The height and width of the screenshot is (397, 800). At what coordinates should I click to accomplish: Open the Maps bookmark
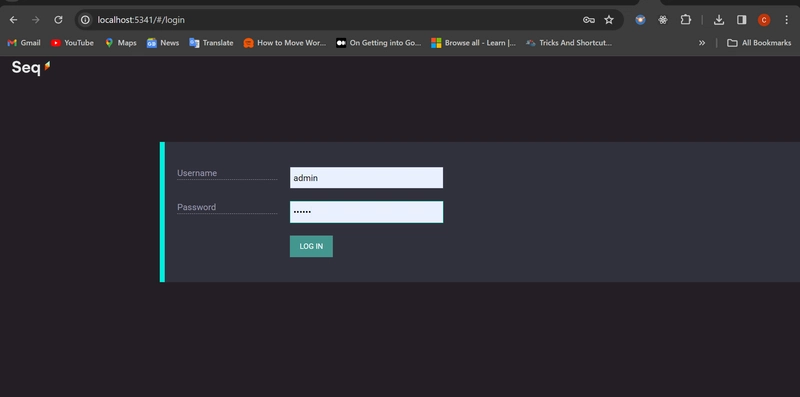[x=120, y=43]
